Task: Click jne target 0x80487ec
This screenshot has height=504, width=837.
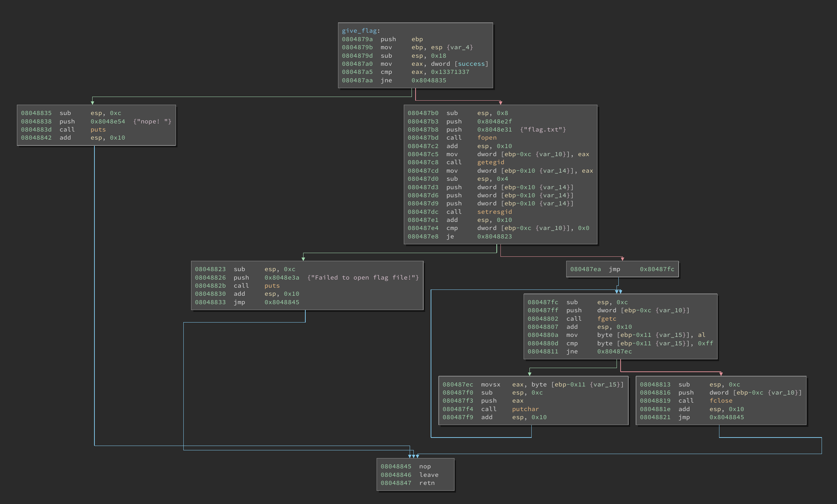Action: [x=614, y=352]
